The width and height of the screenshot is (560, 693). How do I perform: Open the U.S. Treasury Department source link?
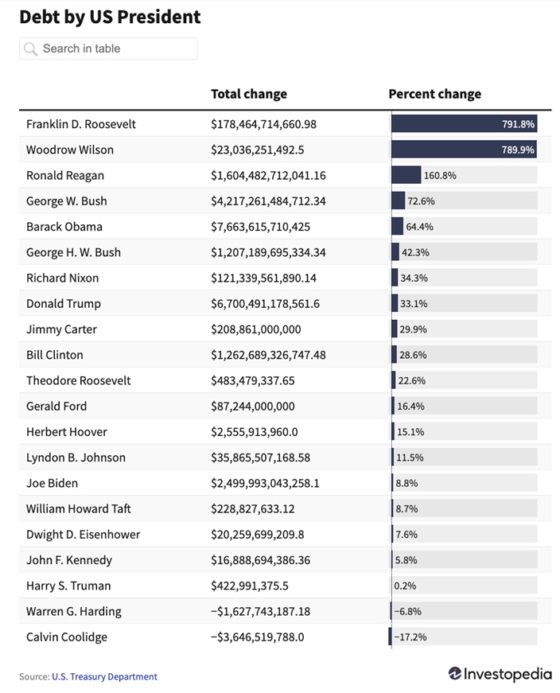pyautogui.click(x=104, y=676)
